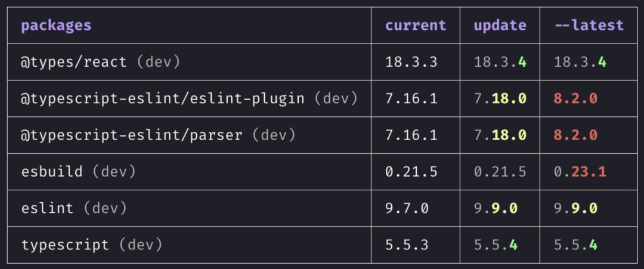This screenshot has width=644, height=269.
Task: Click the 'packages' column header
Action: 56,26
